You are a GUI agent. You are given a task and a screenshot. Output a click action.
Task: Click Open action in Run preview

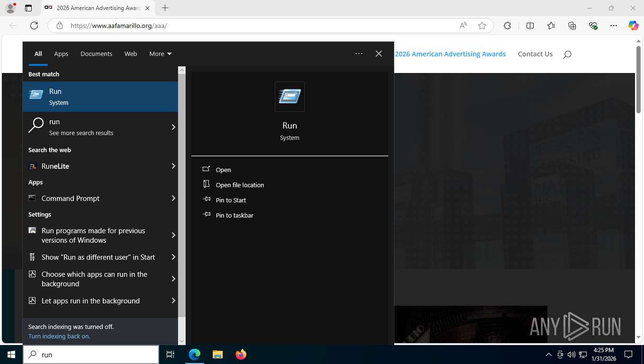[224, 170]
